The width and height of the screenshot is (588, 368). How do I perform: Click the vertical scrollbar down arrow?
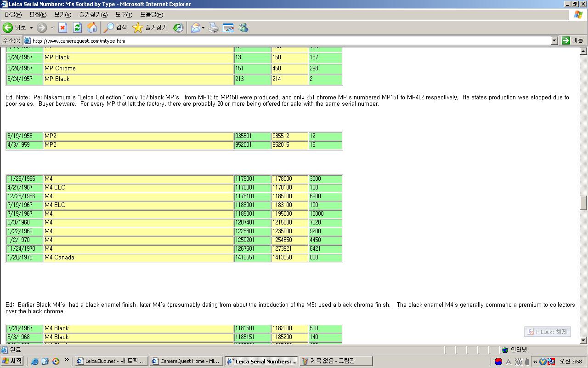(x=583, y=340)
